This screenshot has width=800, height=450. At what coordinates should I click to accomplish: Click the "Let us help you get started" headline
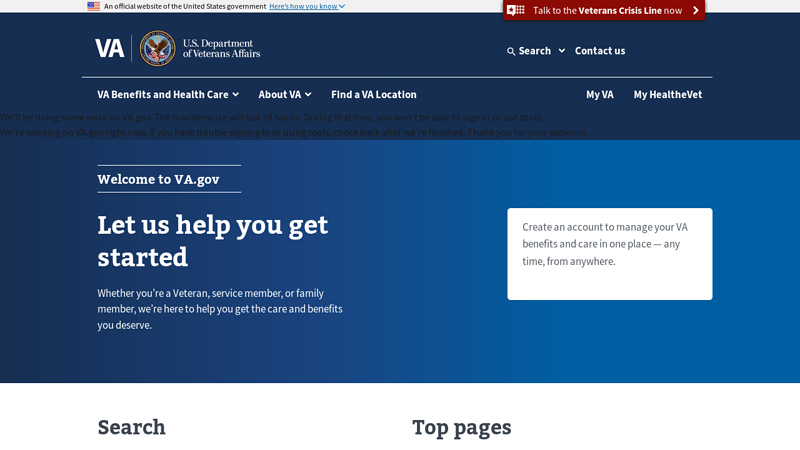click(212, 240)
